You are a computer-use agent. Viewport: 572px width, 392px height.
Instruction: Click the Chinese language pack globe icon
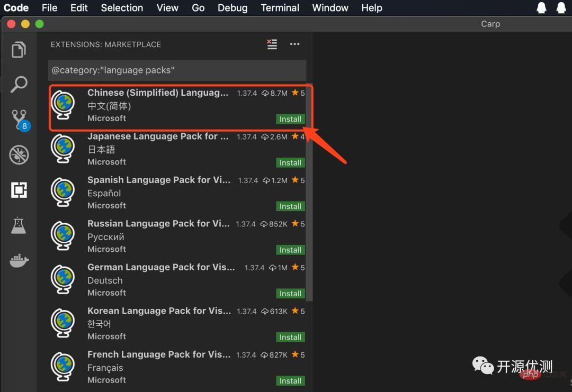pyautogui.click(x=63, y=105)
